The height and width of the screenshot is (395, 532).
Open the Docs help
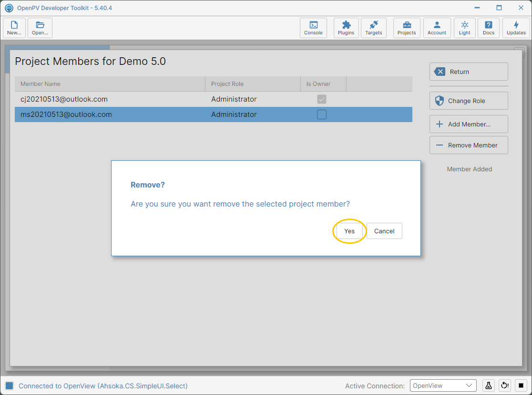coord(489,28)
